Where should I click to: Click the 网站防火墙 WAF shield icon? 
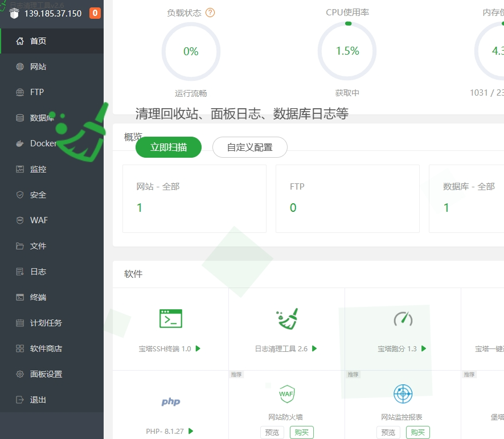point(286,393)
